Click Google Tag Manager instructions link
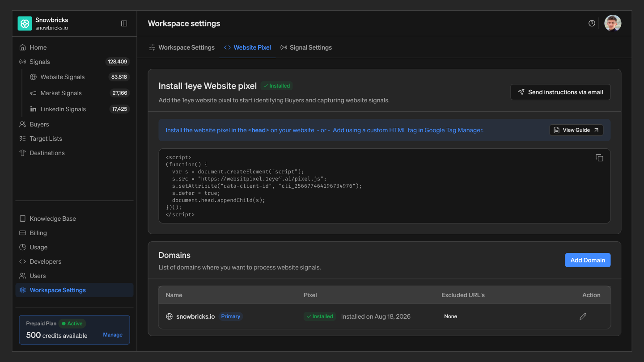Viewport: 644px width, 362px height. tap(408, 130)
